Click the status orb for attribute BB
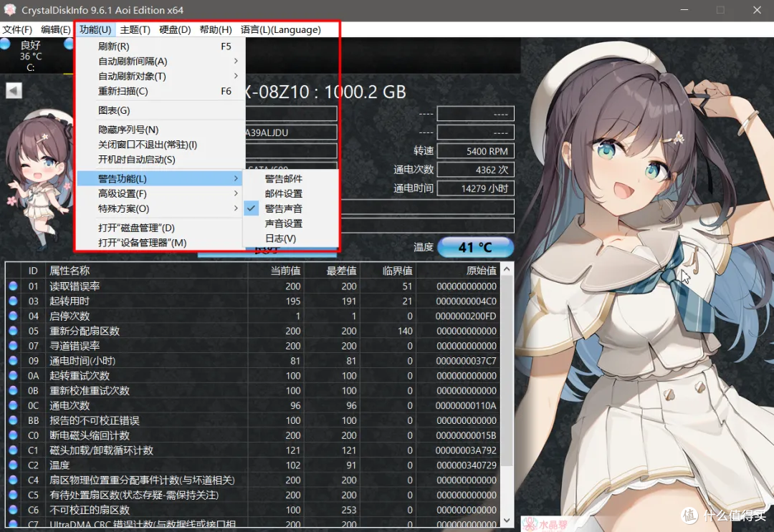The image size is (774, 532). click(x=14, y=420)
